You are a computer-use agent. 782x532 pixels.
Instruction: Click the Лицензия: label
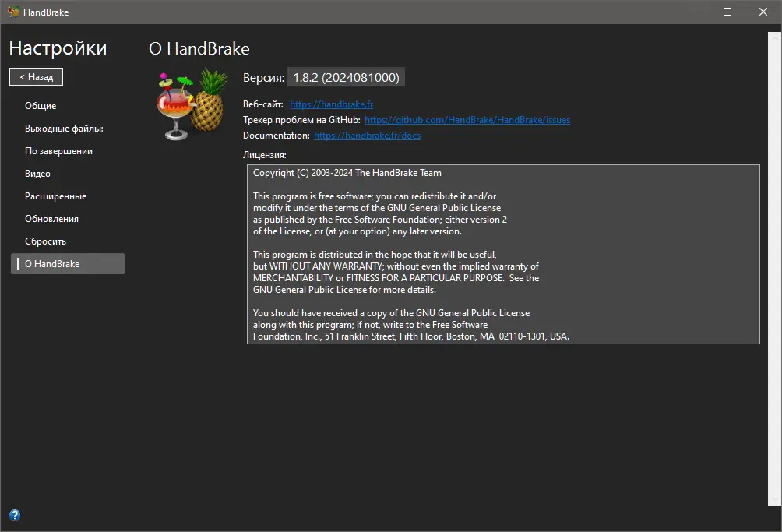point(265,154)
